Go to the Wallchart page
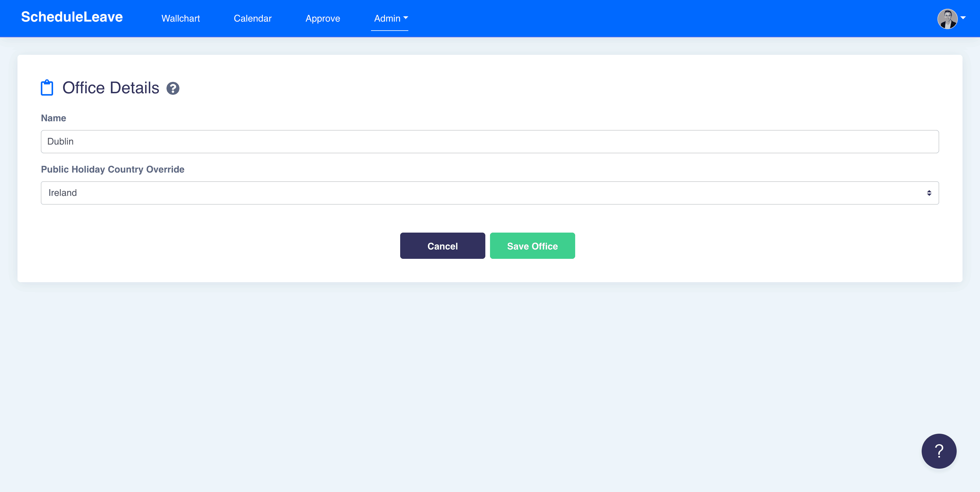Image resolution: width=980 pixels, height=492 pixels. 180,18
